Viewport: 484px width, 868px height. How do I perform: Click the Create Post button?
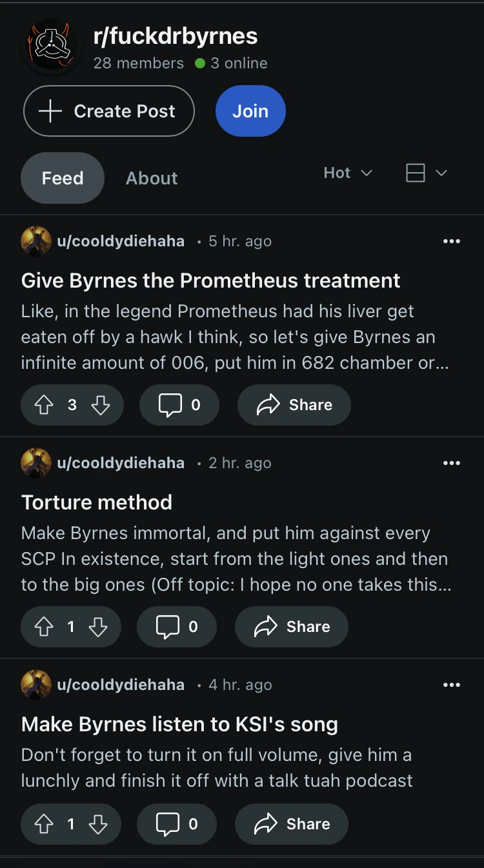pos(108,111)
